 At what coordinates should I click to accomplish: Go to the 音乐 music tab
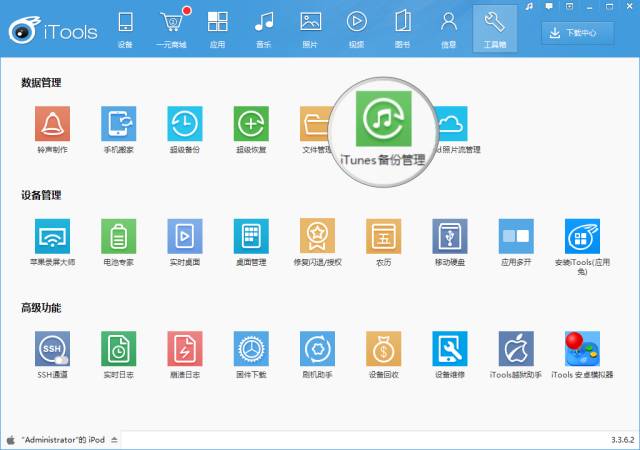tap(264, 29)
